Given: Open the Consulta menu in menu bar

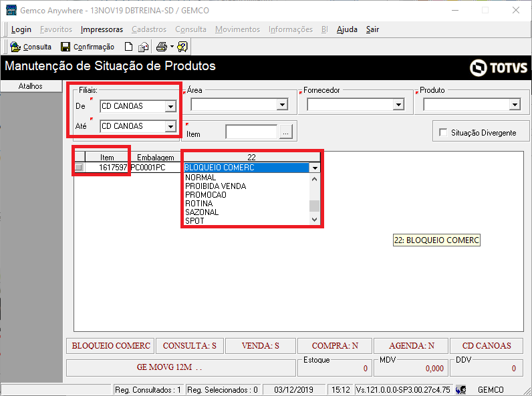Looking at the screenshot, I should [190, 29].
